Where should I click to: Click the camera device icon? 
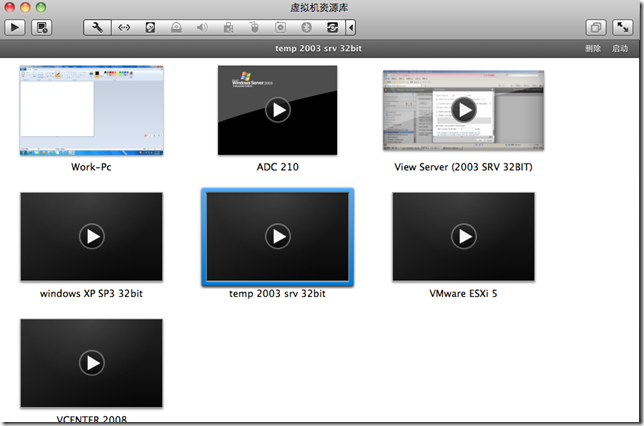click(281, 28)
